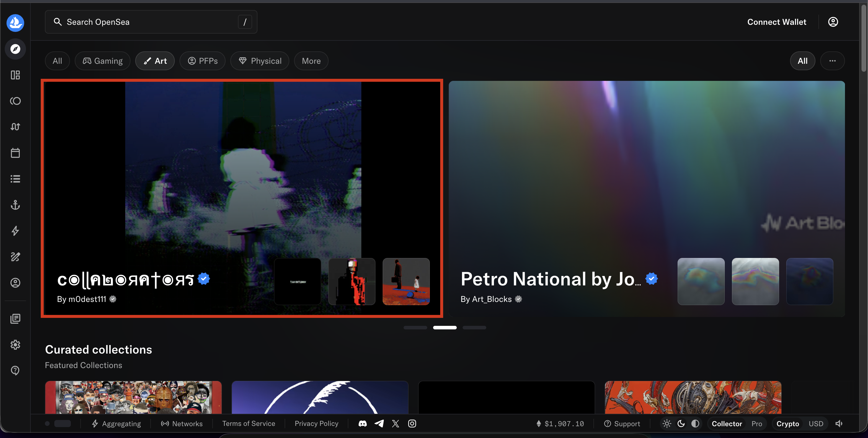
Task: Select the Physical category tab
Action: pyautogui.click(x=260, y=61)
